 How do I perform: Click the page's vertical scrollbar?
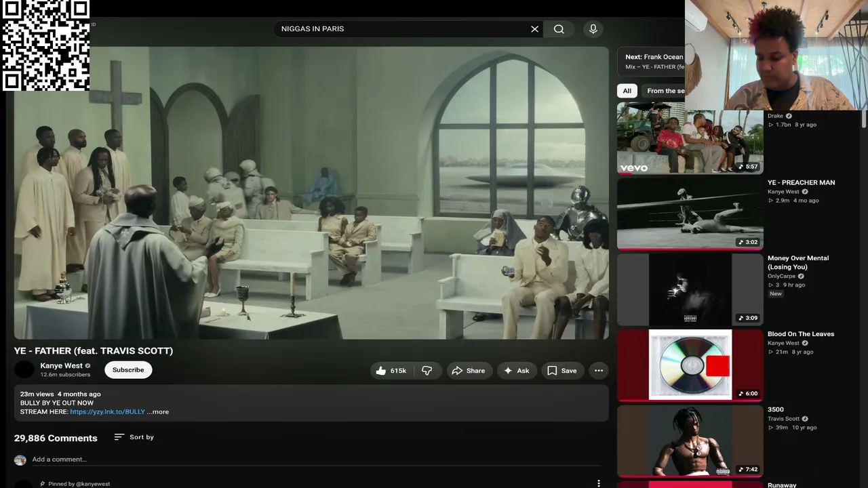pyautogui.click(x=864, y=119)
